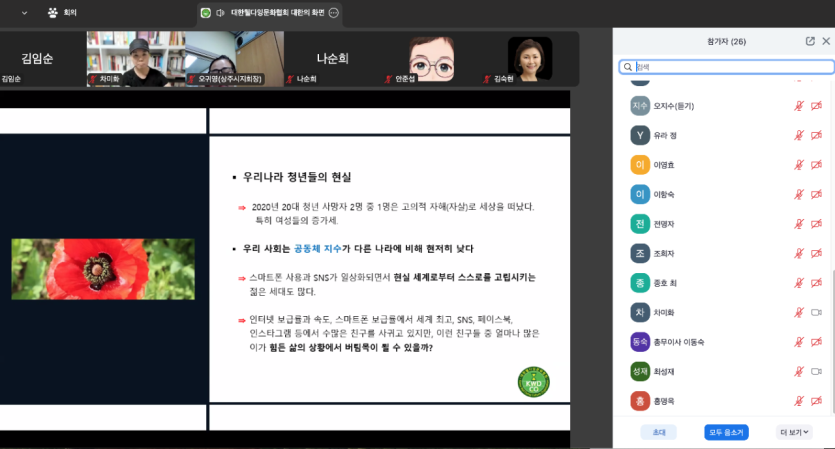Click the shared screen speaker icon
The height and width of the screenshot is (449, 835).
220,13
